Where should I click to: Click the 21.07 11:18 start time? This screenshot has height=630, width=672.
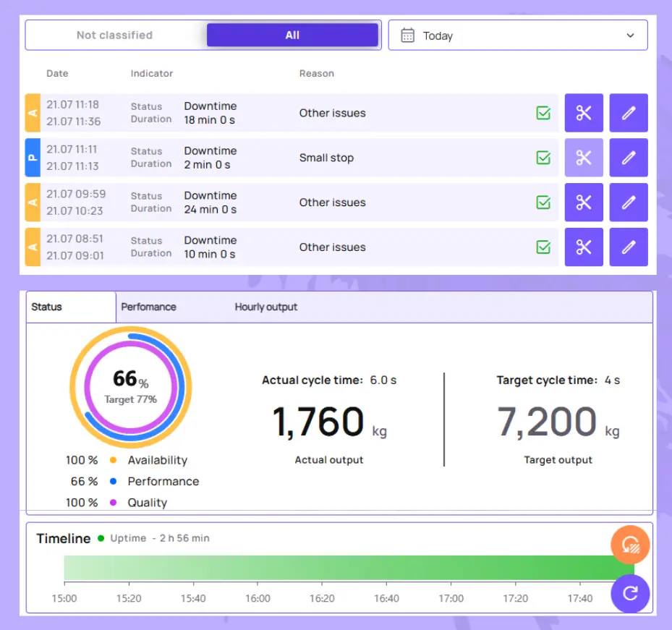click(72, 105)
